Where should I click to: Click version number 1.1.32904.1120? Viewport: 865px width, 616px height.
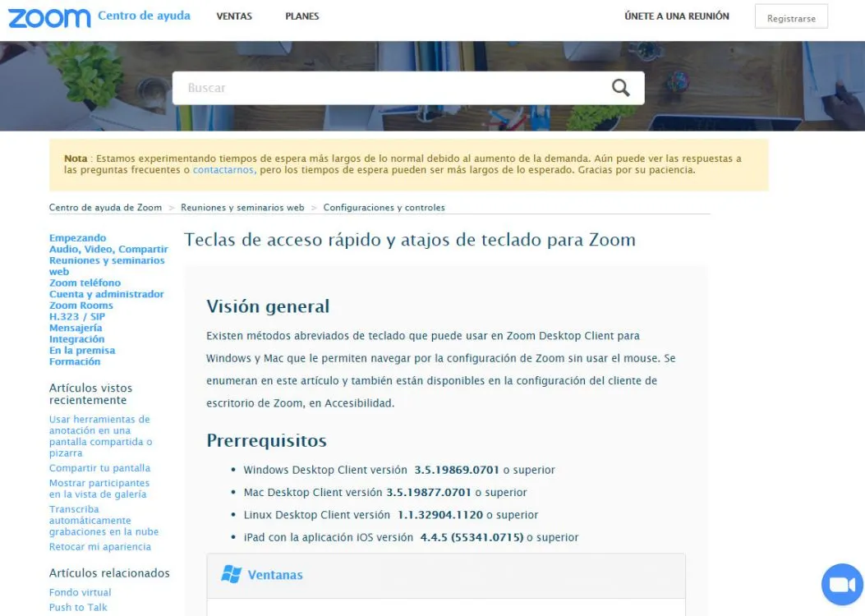pyautogui.click(x=440, y=514)
